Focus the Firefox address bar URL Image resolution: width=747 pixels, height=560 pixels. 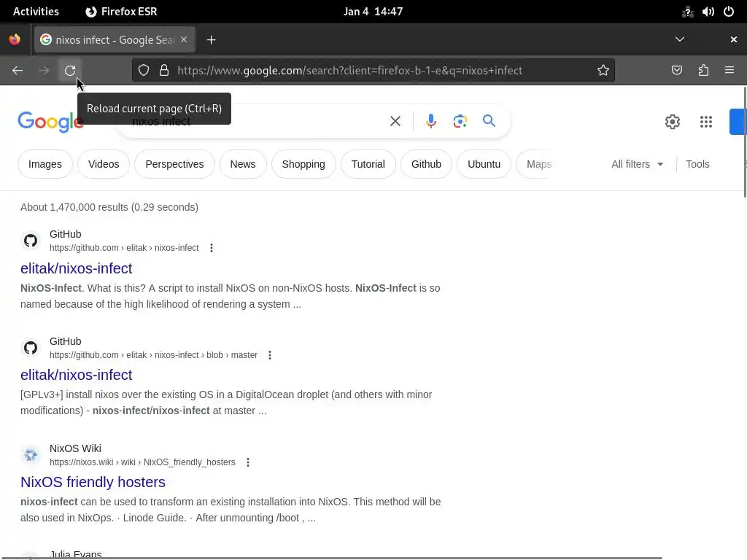pyautogui.click(x=349, y=71)
